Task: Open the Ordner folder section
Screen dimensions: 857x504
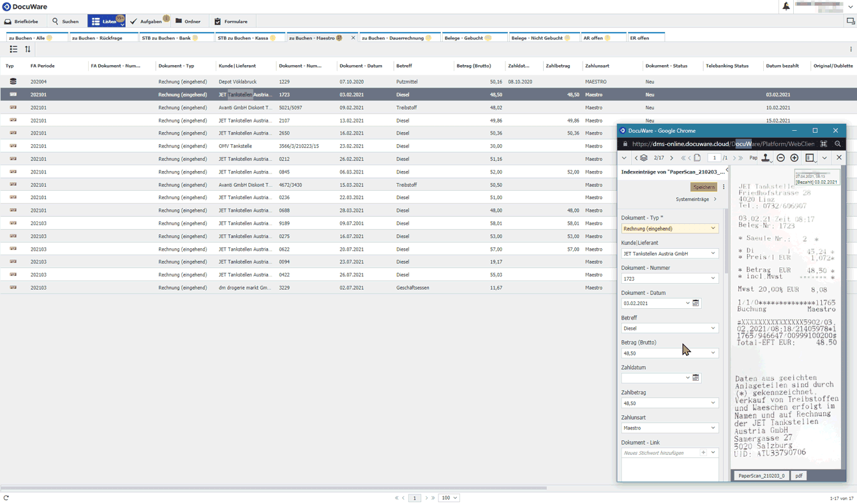Action: [188, 22]
